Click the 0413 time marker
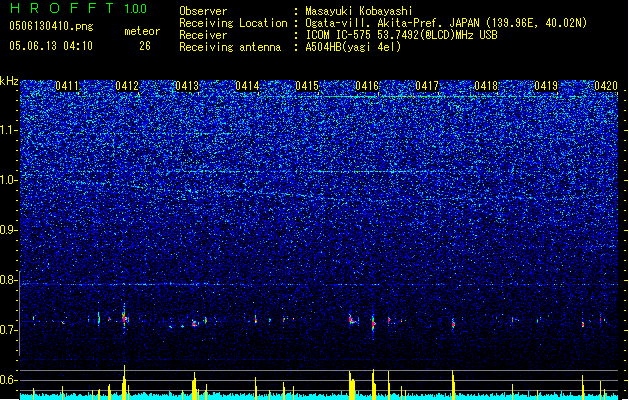Image resolution: width=629 pixels, height=400 pixels. coord(187,86)
